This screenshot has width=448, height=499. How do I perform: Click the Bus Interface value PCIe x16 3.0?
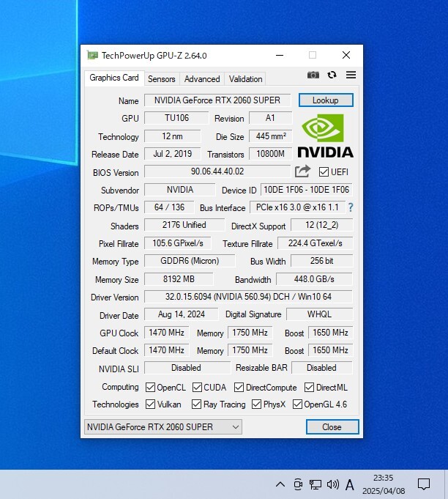297,207
